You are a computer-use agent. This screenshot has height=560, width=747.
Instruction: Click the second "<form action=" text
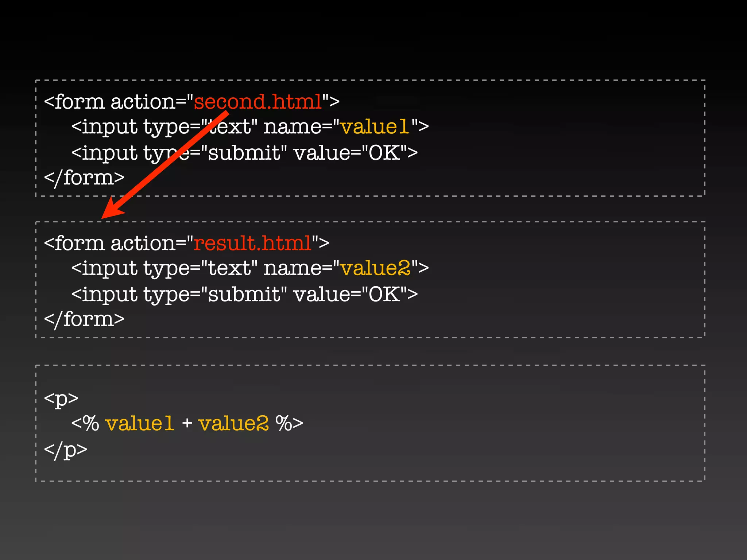tap(117, 243)
